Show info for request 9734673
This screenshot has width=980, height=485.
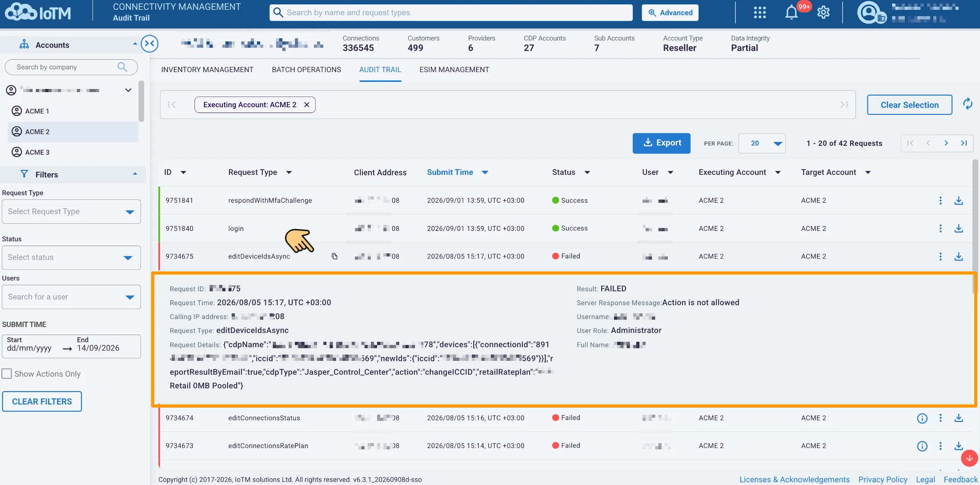pyautogui.click(x=922, y=446)
